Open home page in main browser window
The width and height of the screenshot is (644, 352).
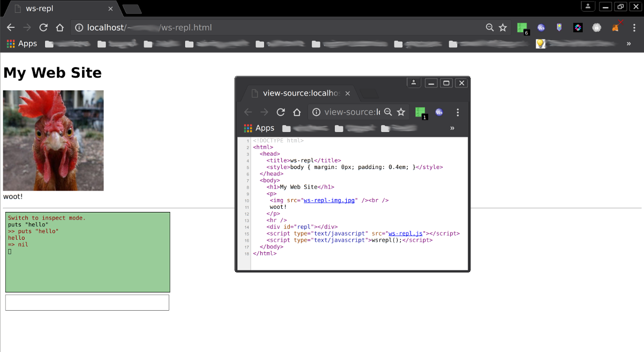coord(60,27)
